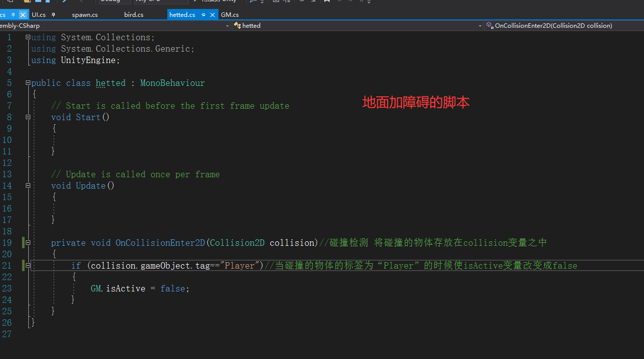Click the Chinese comment on line 21
This screenshot has width=644, height=359.
tap(421, 266)
